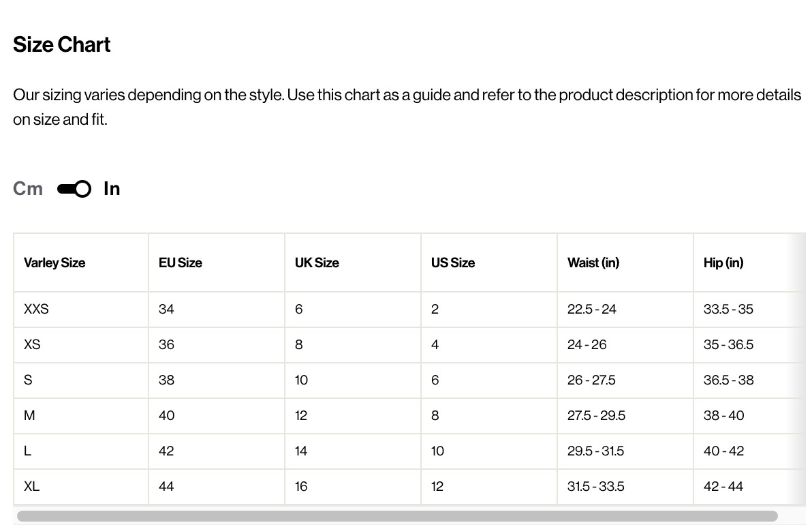
Task: Select the Cm unit label
Action: pos(28,189)
